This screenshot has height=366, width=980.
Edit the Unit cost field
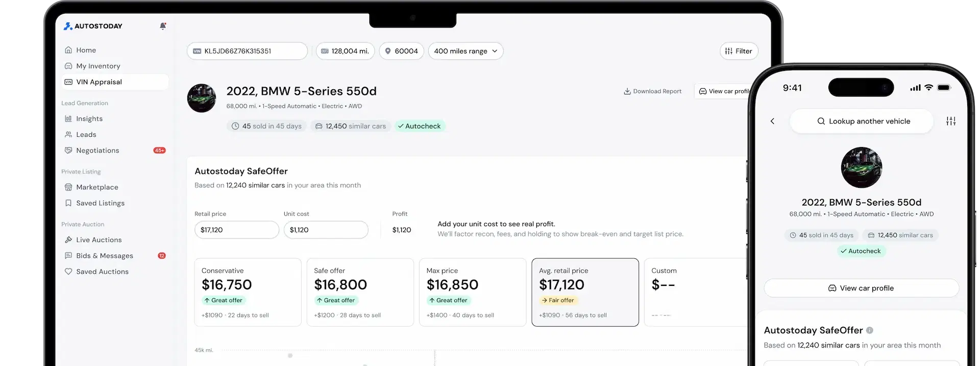(x=326, y=230)
